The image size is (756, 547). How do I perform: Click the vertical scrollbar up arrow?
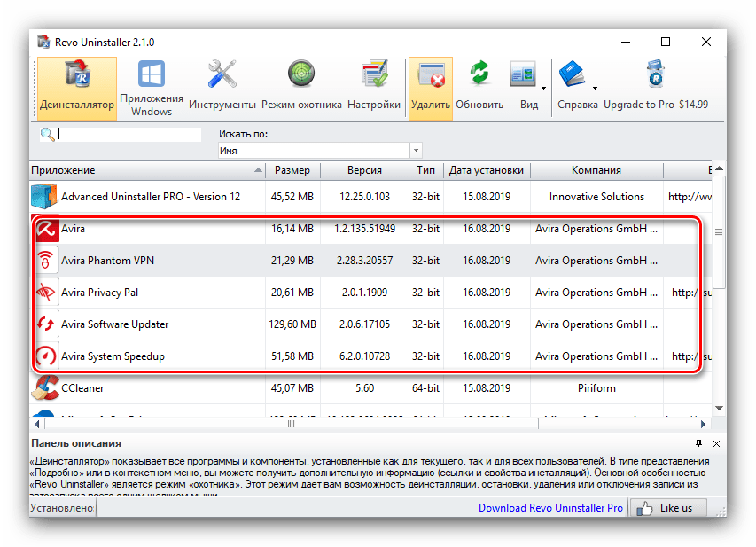coord(719,168)
